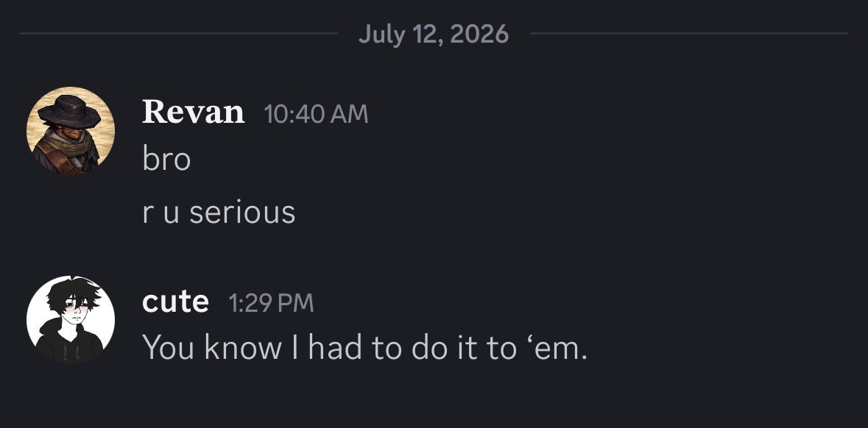Click the word "know" in cute's message
The image size is (868, 428).
click(x=243, y=348)
